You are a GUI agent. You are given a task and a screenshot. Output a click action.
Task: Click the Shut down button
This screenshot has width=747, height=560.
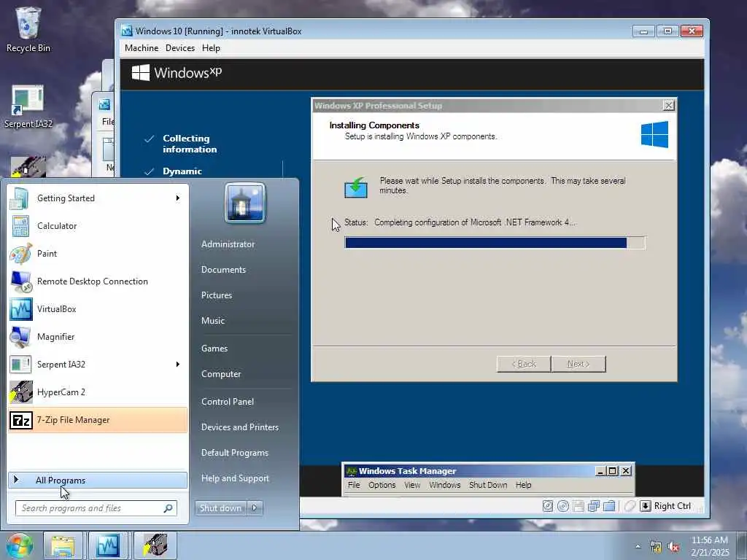pyautogui.click(x=221, y=508)
